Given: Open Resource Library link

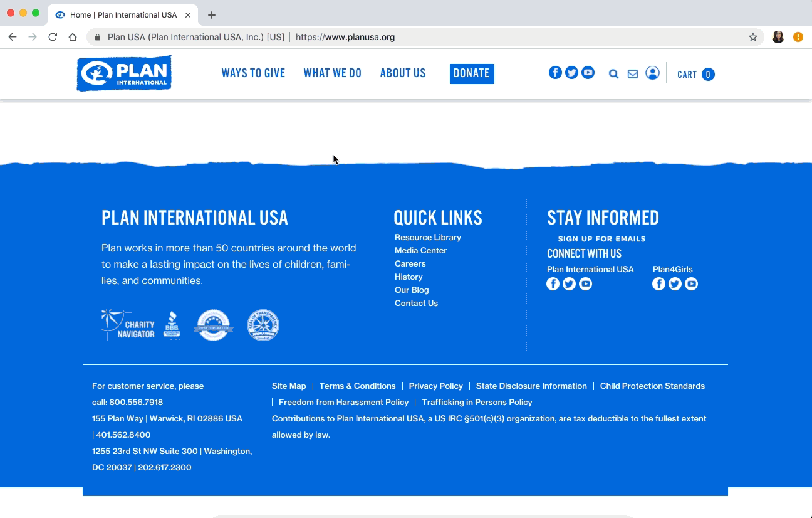Looking at the screenshot, I should click(428, 237).
